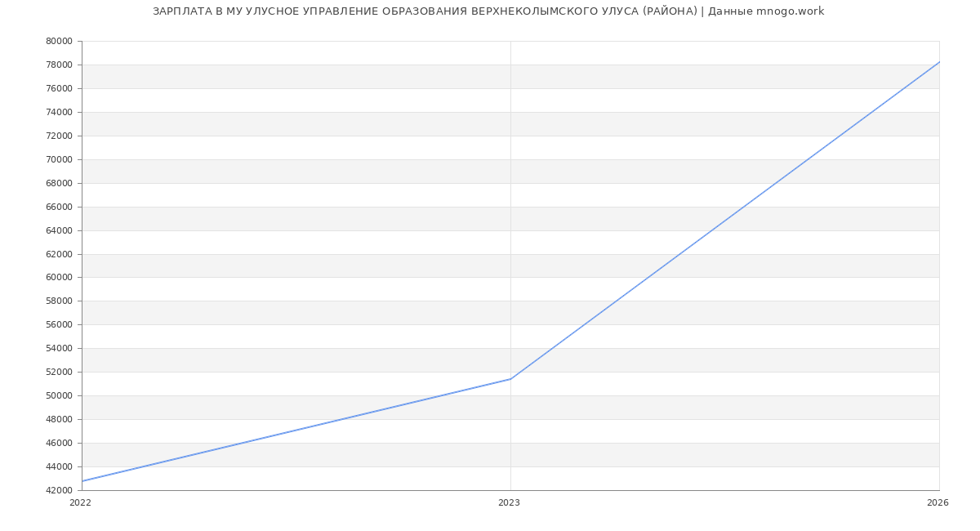The width and height of the screenshot is (980, 531).
Task: Click the 70000 y-axis label
Action: pyautogui.click(x=60, y=159)
